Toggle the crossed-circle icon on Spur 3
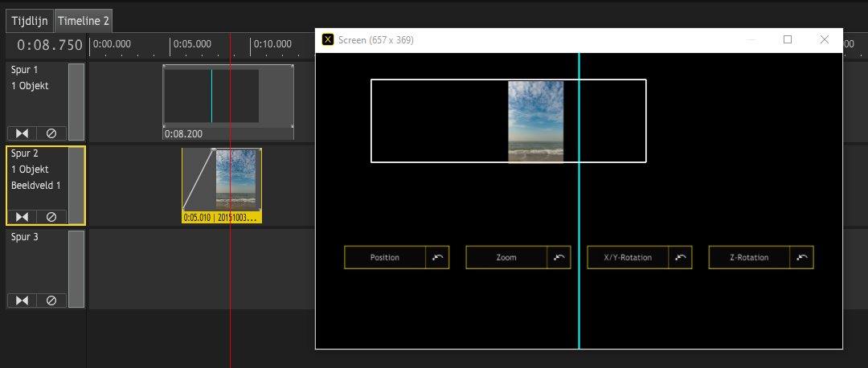Image resolution: width=868 pixels, height=368 pixels. point(51,301)
